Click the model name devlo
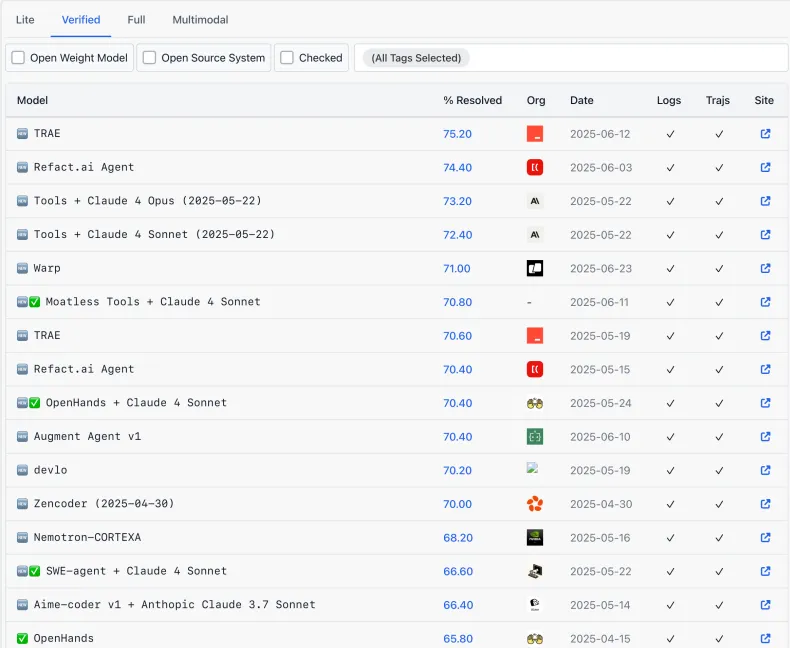The width and height of the screenshot is (790, 648). [50, 470]
